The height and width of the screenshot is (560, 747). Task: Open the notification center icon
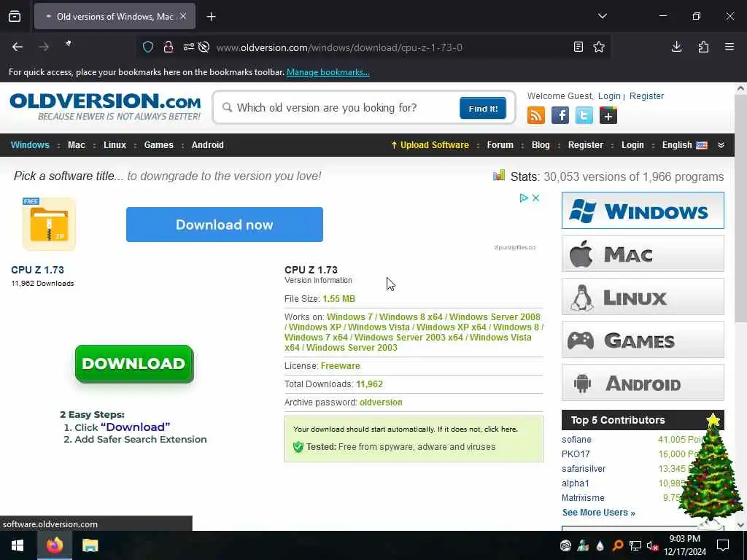click(x=723, y=545)
